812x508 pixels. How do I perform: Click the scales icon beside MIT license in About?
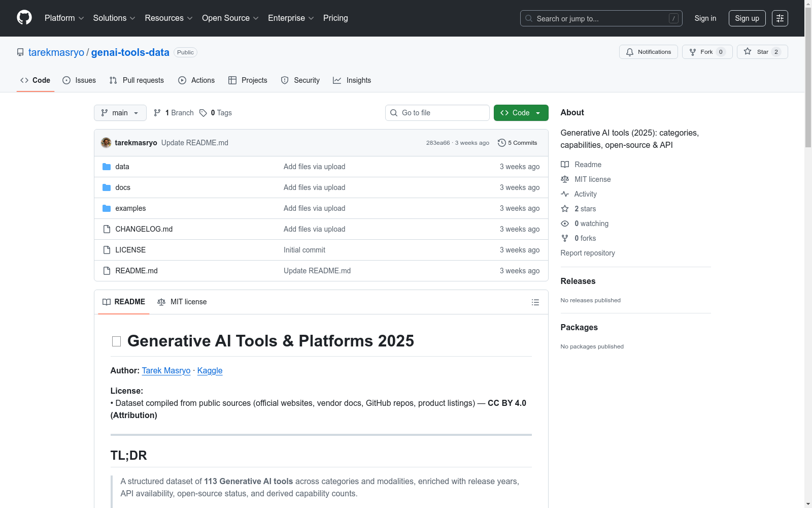(565, 179)
